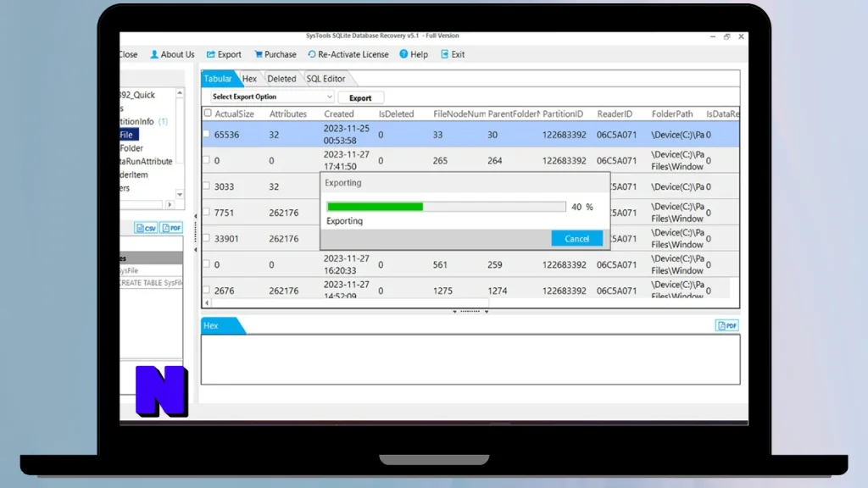Sort by the Attributes column header
This screenshot has height=488, width=868.
pos(288,114)
